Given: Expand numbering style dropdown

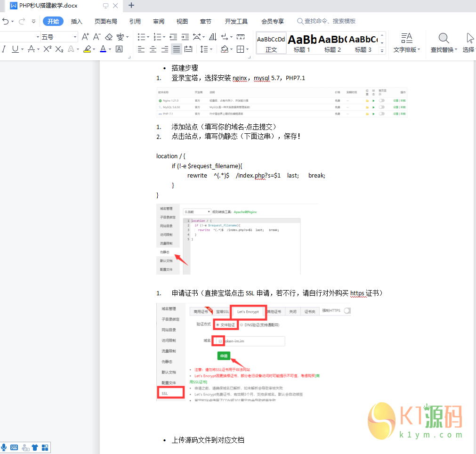Looking at the screenshot, I should click(164, 37).
